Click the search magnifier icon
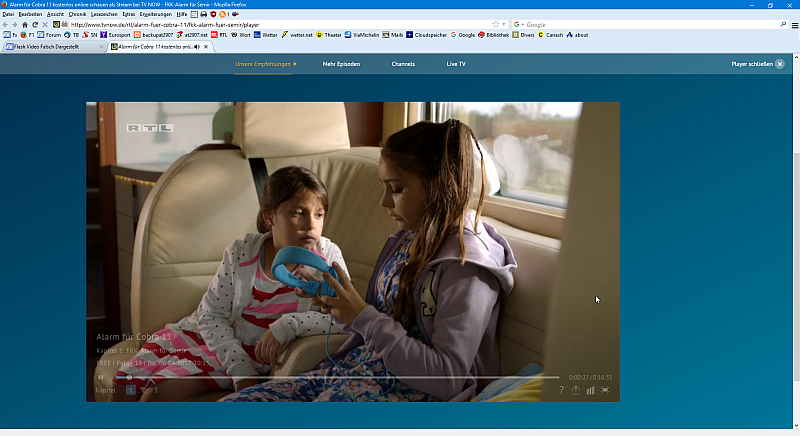This screenshot has height=436, width=800. click(783, 24)
